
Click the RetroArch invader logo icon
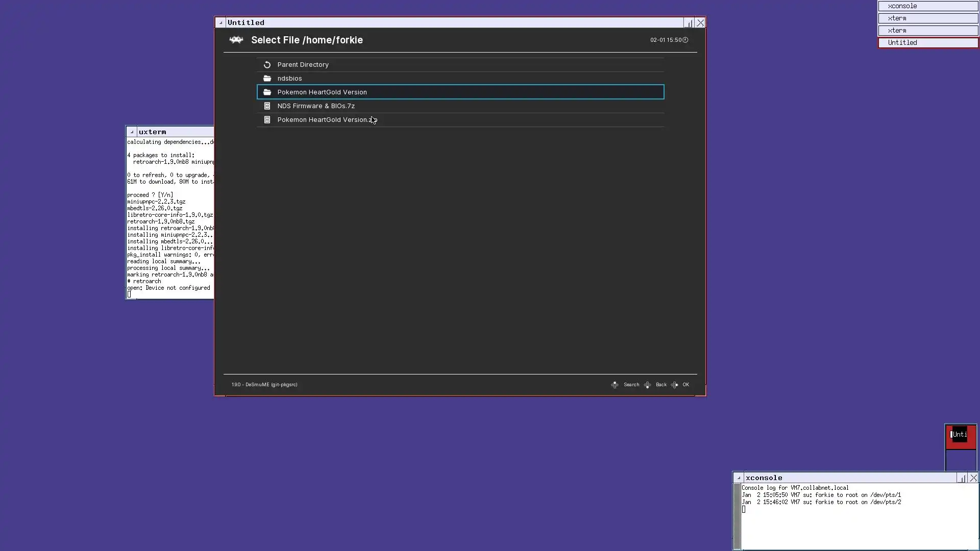236,40
